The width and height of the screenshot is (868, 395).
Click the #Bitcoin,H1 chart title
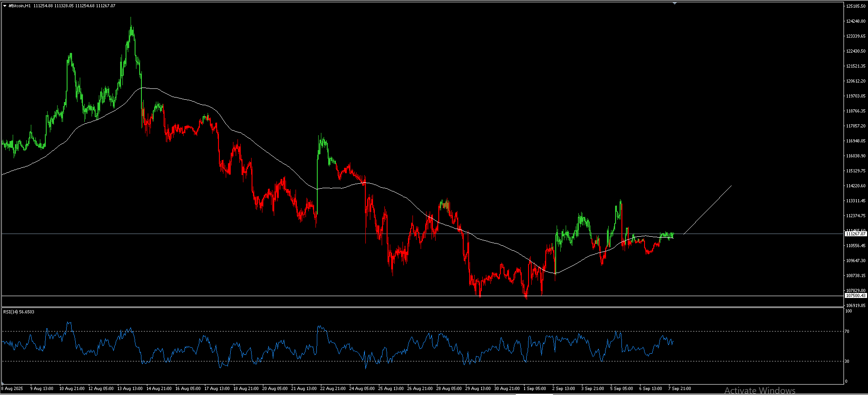click(x=19, y=6)
